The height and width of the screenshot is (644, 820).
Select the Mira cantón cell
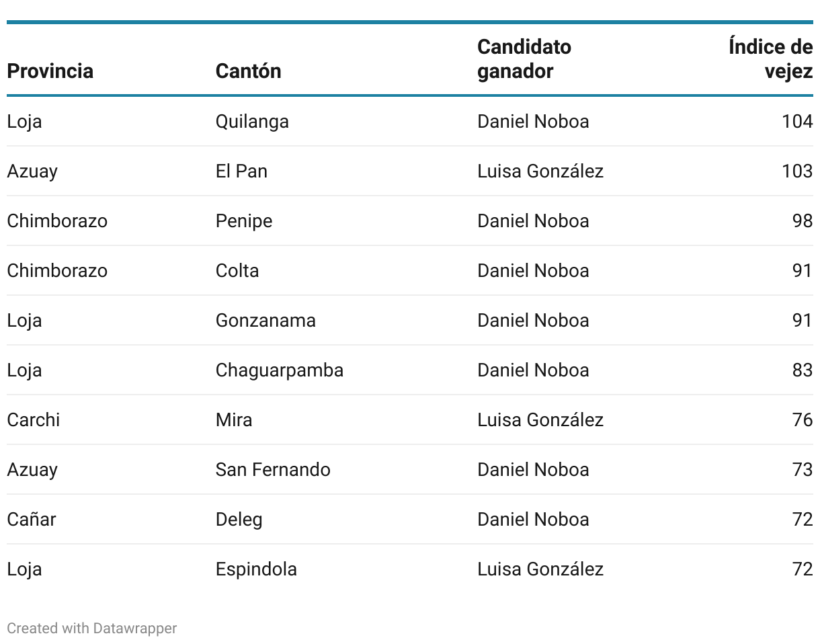pos(234,419)
